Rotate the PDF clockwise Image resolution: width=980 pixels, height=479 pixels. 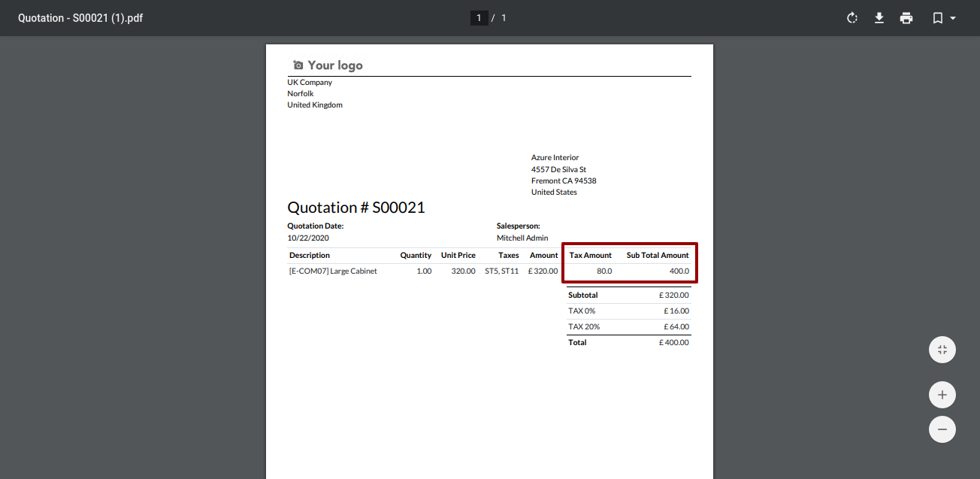pyautogui.click(x=852, y=18)
